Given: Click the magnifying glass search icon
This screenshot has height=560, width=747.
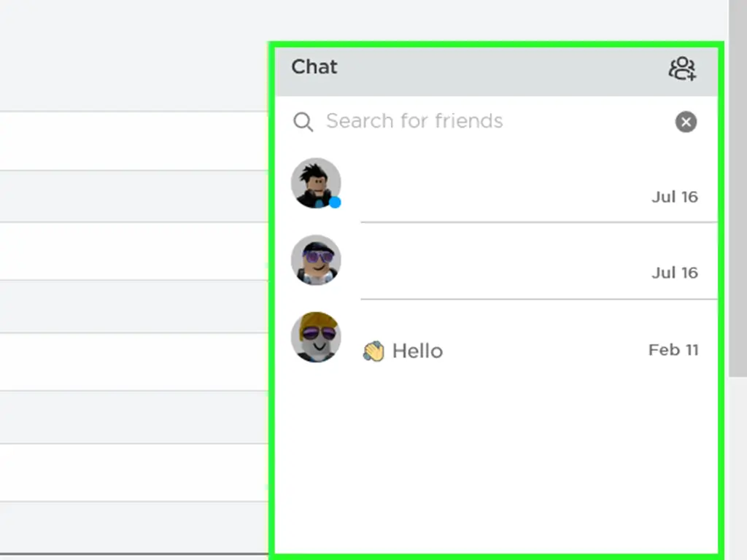Looking at the screenshot, I should click(x=303, y=122).
